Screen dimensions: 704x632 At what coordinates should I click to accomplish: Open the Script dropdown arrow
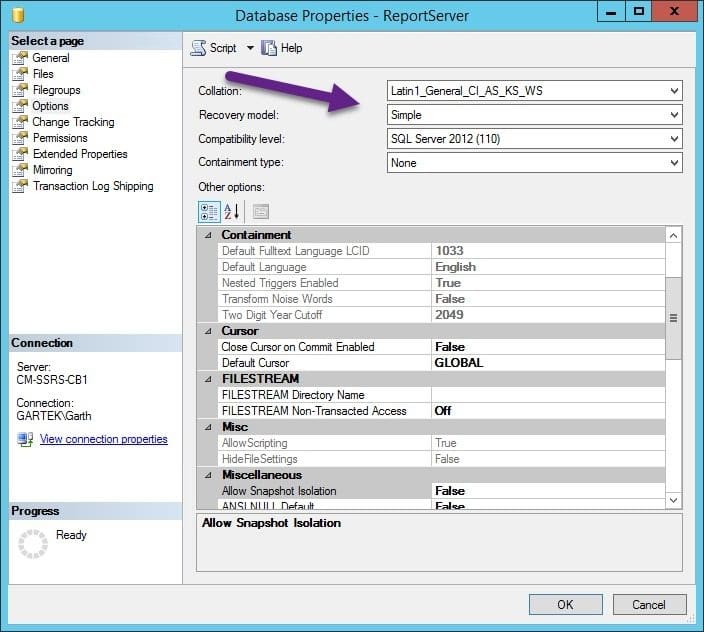(x=250, y=48)
